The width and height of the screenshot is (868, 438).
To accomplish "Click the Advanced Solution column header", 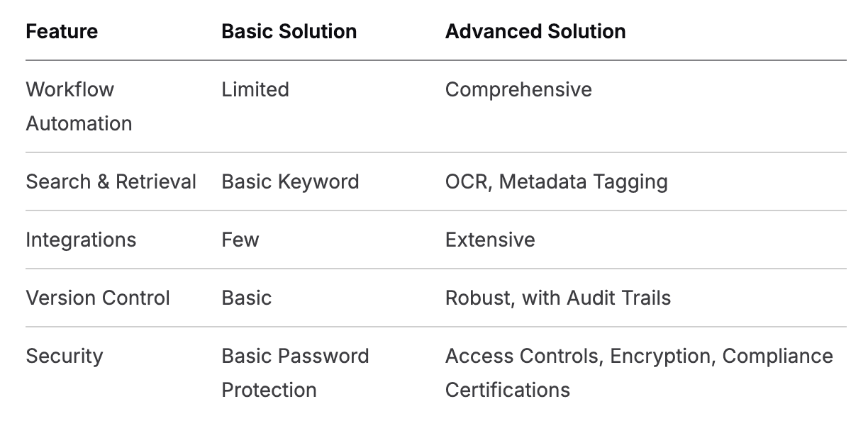I will click(535, 31).
